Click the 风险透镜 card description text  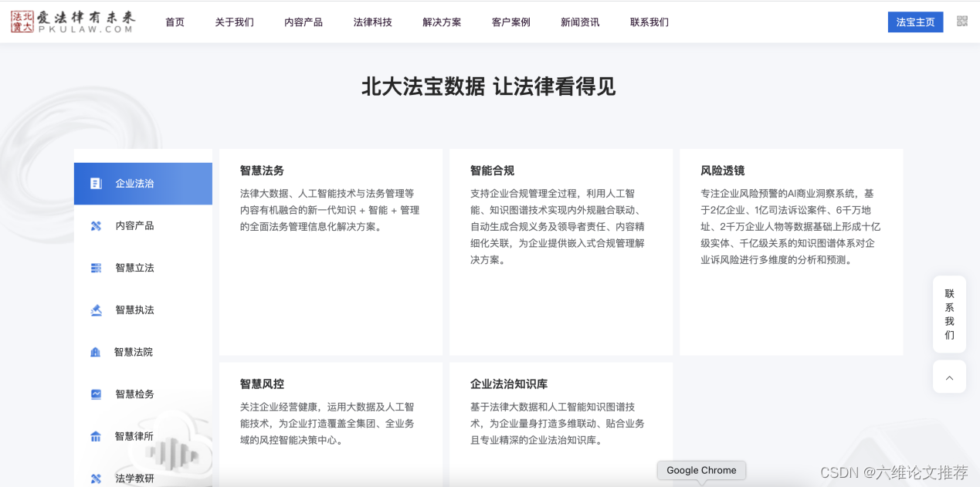(x=790, y=227)
